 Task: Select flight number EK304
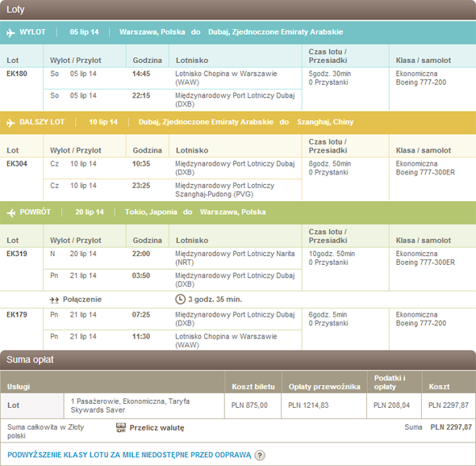click(x=17, y=163)
